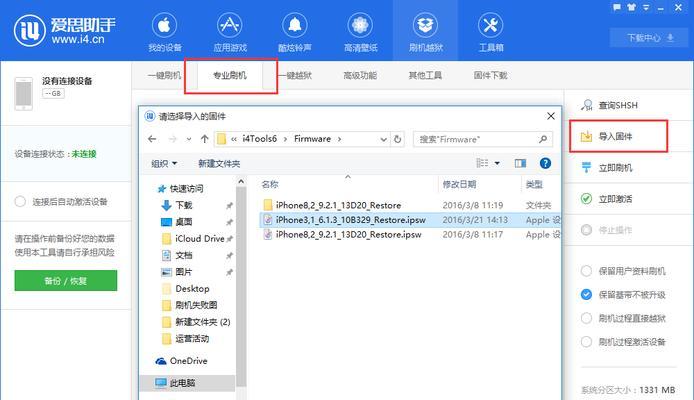
Task: Open 我的设备 (My Device) section
Action: tap(164, 32)
